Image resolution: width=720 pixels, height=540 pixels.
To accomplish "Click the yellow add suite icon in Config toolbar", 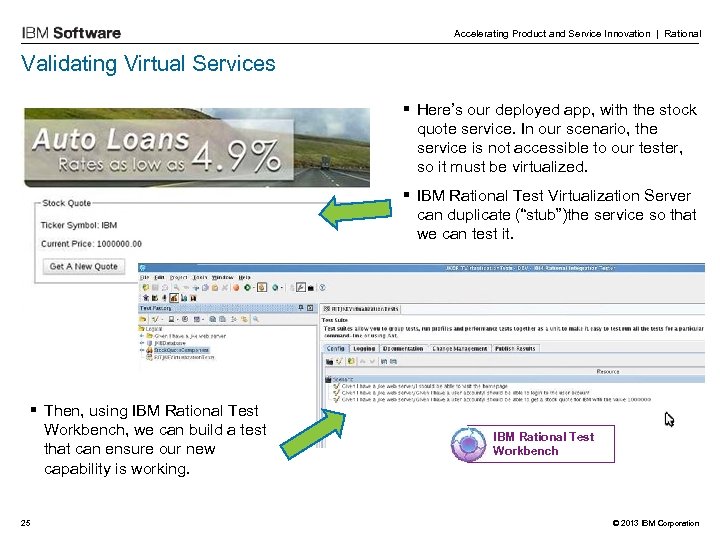I will 351,361.
